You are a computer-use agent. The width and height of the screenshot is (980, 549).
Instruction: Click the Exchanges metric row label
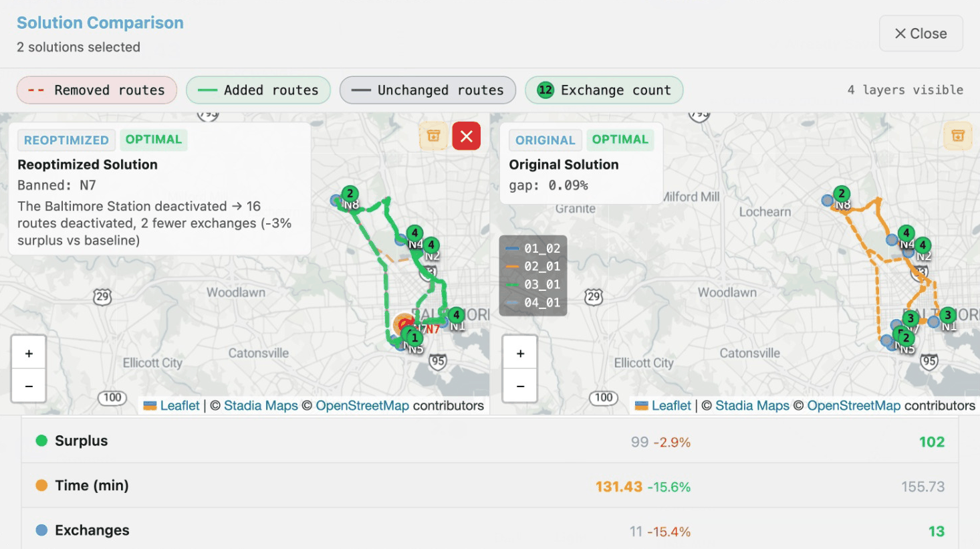(92, 530)
